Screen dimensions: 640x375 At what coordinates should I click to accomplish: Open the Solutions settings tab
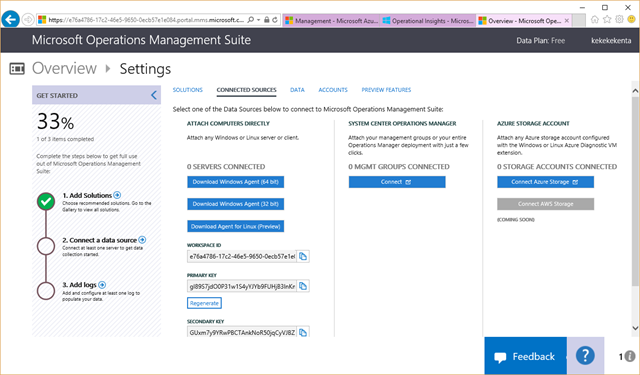click(188, 90)
